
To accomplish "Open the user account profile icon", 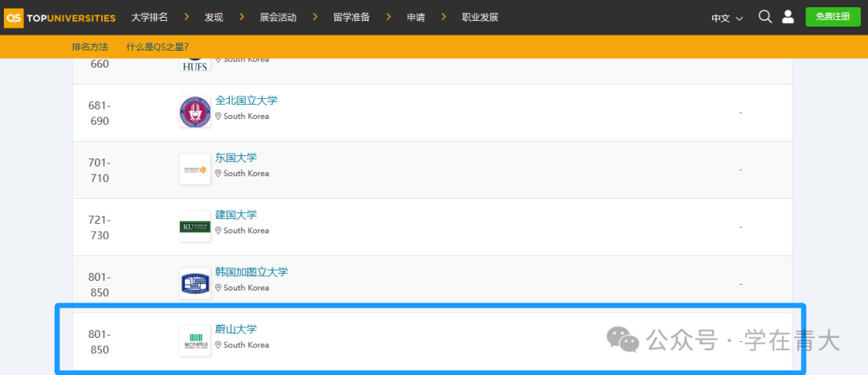I will 788,17.
